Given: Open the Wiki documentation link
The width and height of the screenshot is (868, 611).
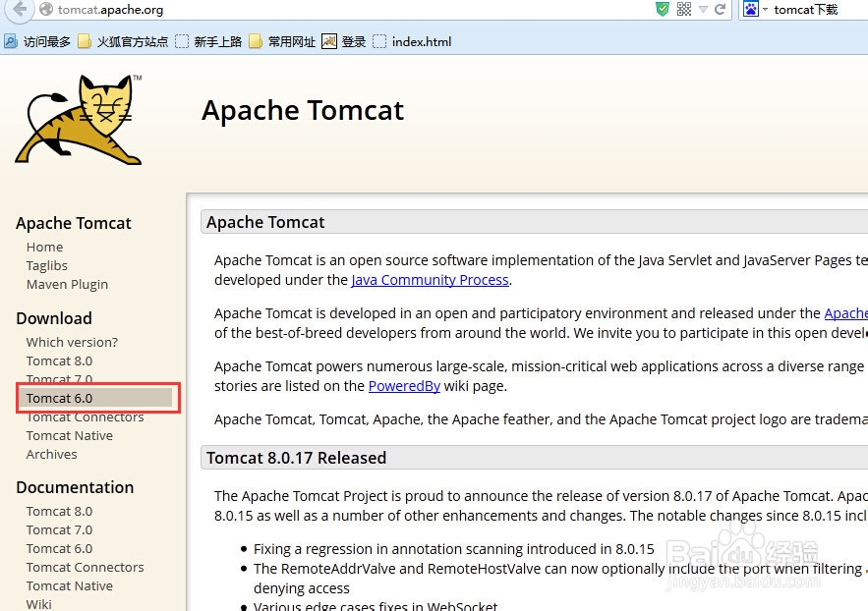Looking at the screenshot, I should coord(38,604).
